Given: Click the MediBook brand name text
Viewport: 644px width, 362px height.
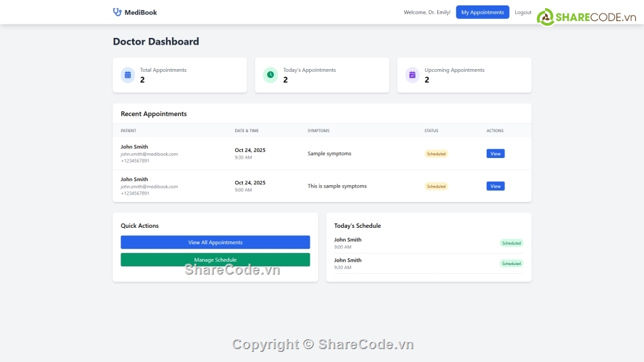Looking at the screenshot, I should (x=140, y=12).
